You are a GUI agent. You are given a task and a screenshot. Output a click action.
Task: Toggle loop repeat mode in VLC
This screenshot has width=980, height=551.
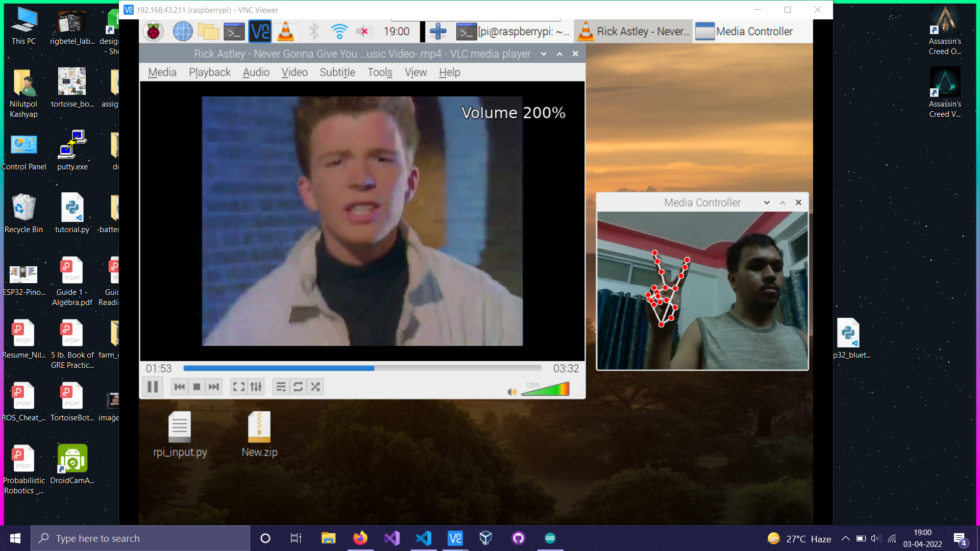[x=298, y=387]
